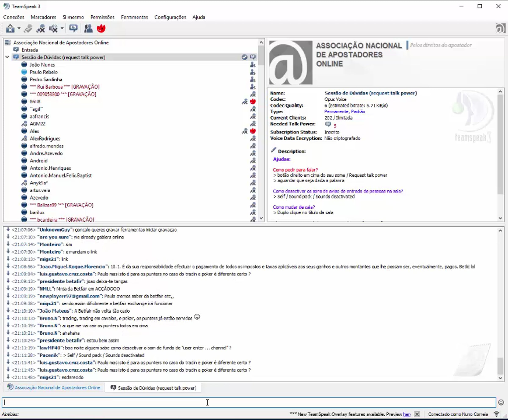Click the chat message input field
This screenshot has width=508, height=420.
[x=249, y=402]
